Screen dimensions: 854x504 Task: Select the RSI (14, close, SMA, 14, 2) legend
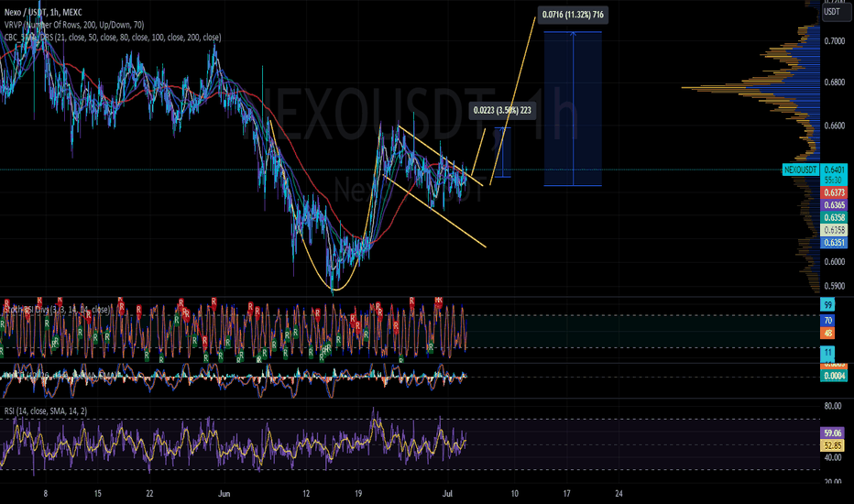(45, 411)
